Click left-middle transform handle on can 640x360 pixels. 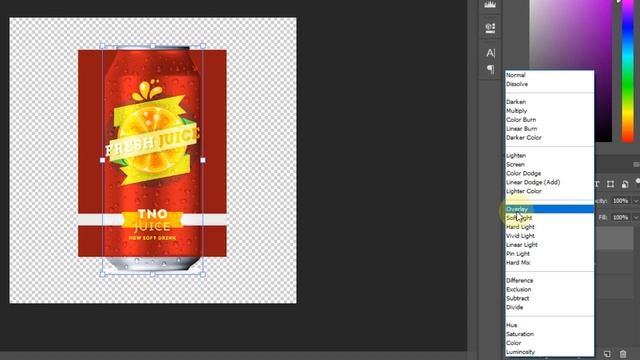(102, 160)
